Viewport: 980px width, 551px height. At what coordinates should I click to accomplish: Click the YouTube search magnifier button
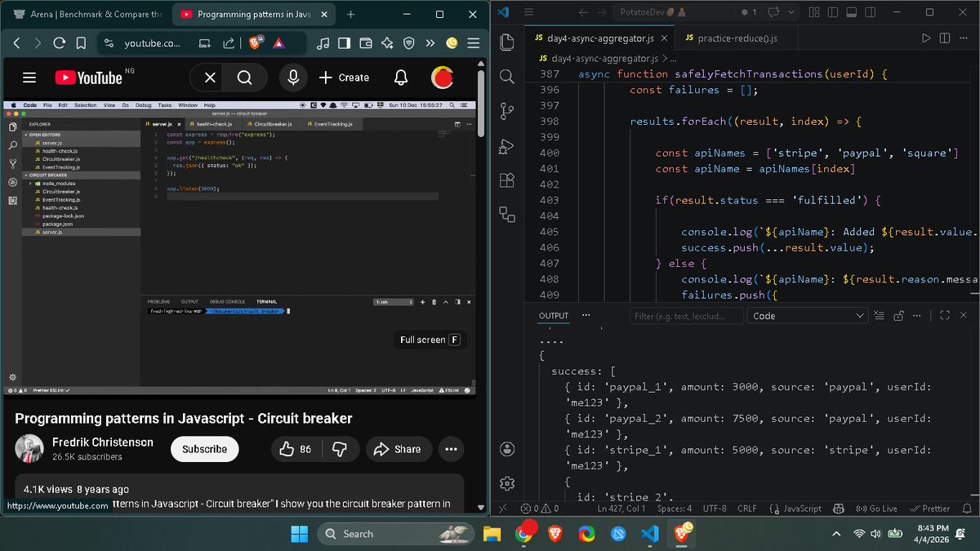tap(244, 78)
